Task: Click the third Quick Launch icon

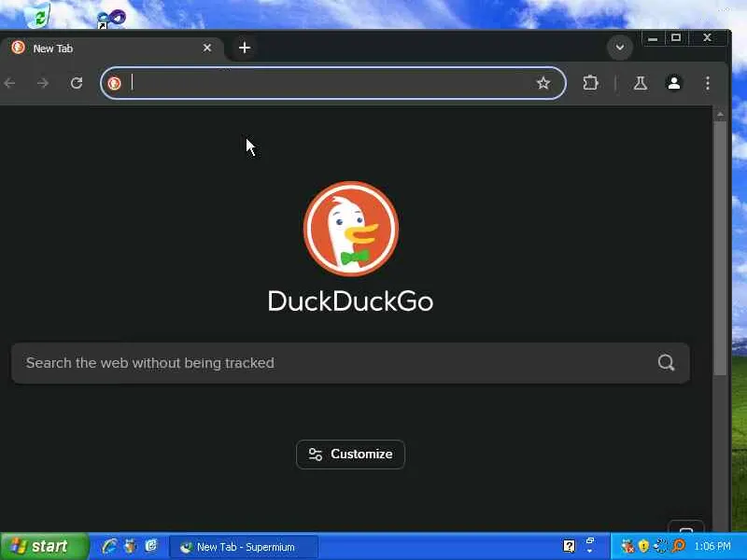Action: point(151,546)
